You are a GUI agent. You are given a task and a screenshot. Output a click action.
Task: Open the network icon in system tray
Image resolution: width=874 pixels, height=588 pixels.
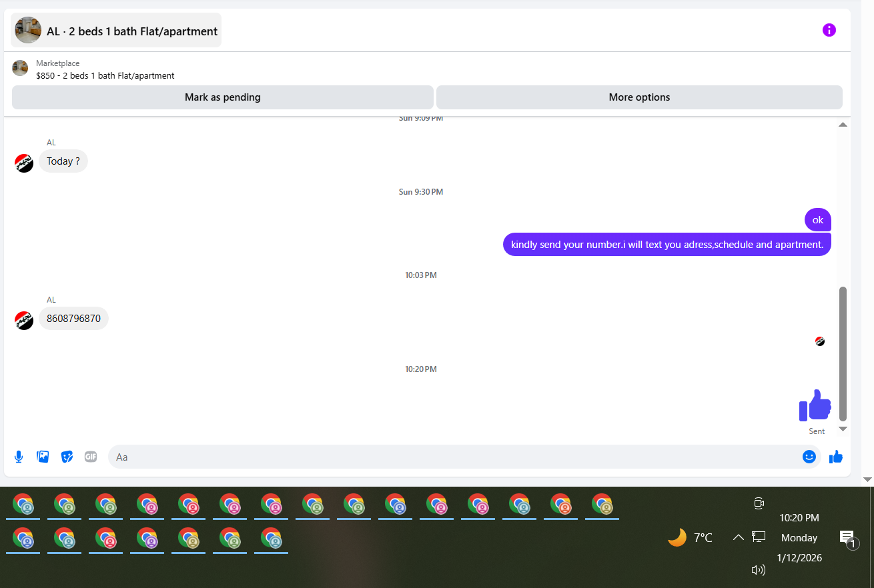(x=759, y=536)
